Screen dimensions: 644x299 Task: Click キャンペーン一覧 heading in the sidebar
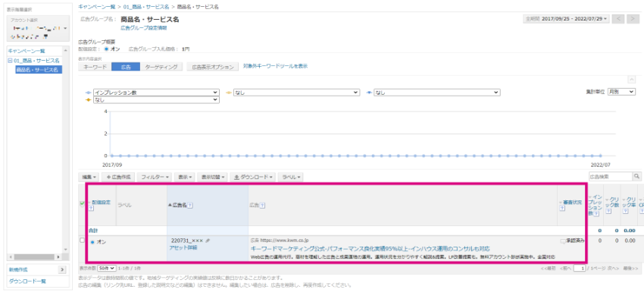tap(27, 51)
